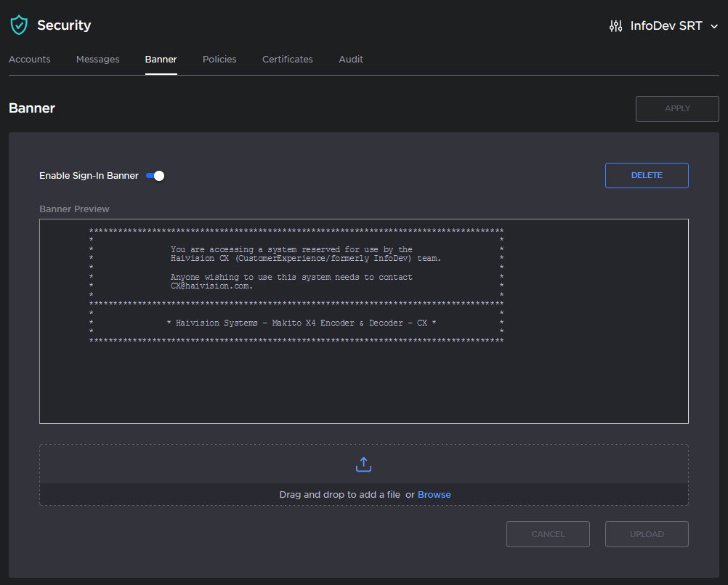Viewport: 728px width, 585px height.
Task: Expand the InfoDev SRT chevron dropdown
Action: (714, 26)
